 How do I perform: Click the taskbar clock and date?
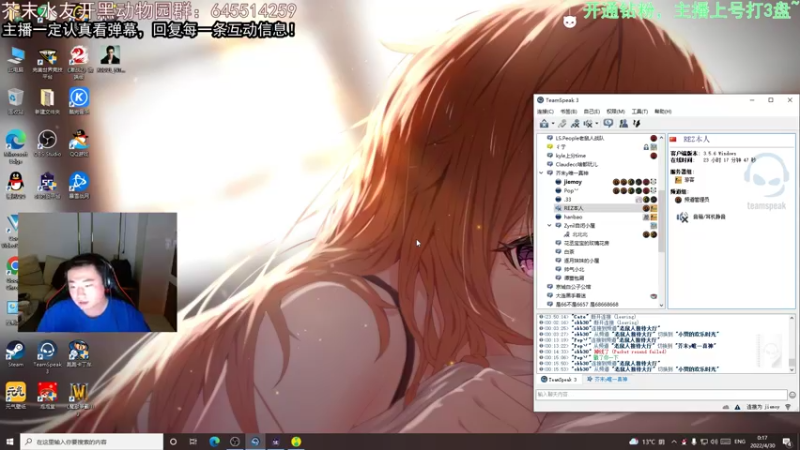click(x=762, y=442)
